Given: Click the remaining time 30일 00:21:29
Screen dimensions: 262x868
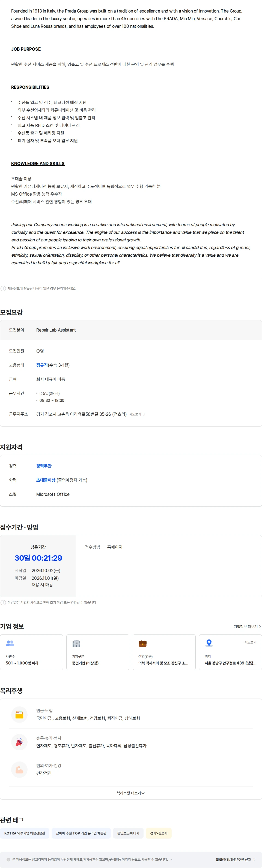Looking at the screenshot, I should [38, 558].
